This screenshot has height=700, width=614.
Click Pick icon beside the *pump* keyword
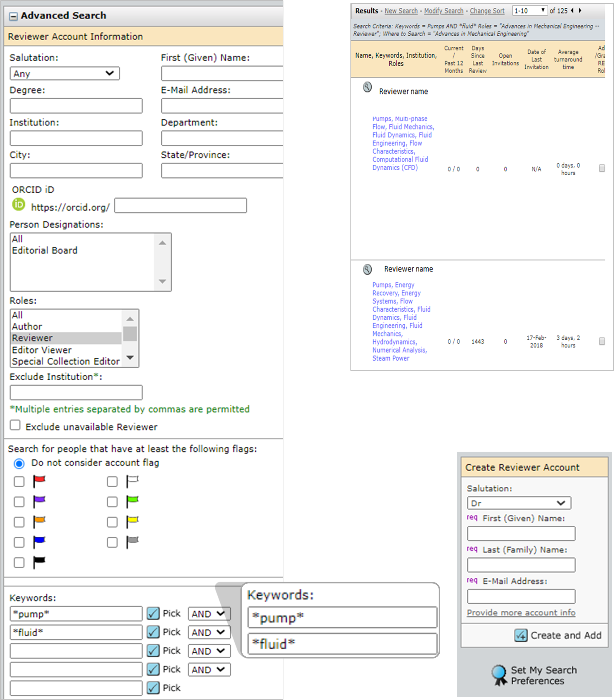(x=153, y=613)
